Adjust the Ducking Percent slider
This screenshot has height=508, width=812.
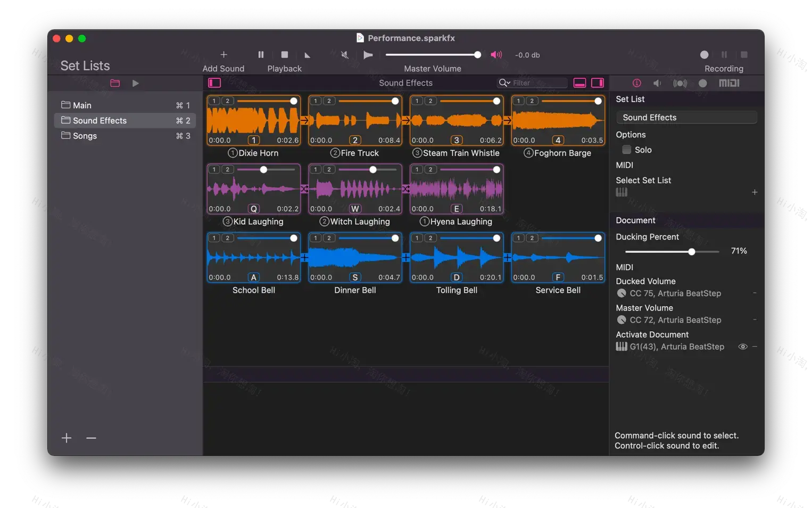pyautogui.click(x=691, y=251)
